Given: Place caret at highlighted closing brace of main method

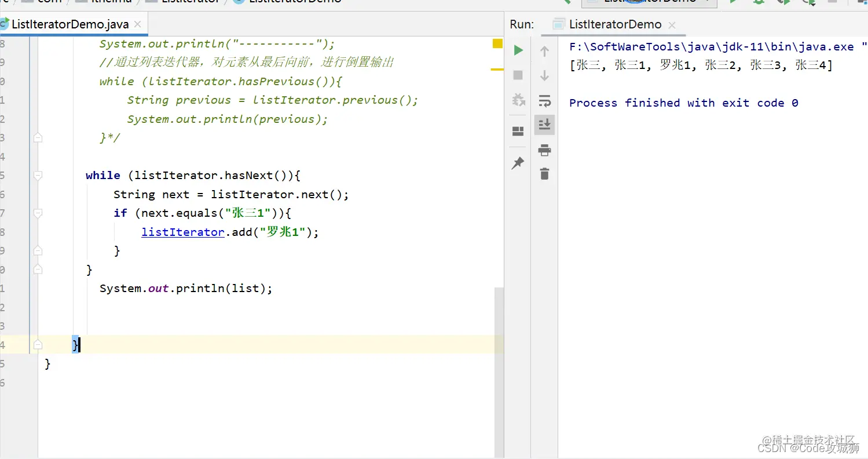Looking at the screenshot, I should point(76,345).
